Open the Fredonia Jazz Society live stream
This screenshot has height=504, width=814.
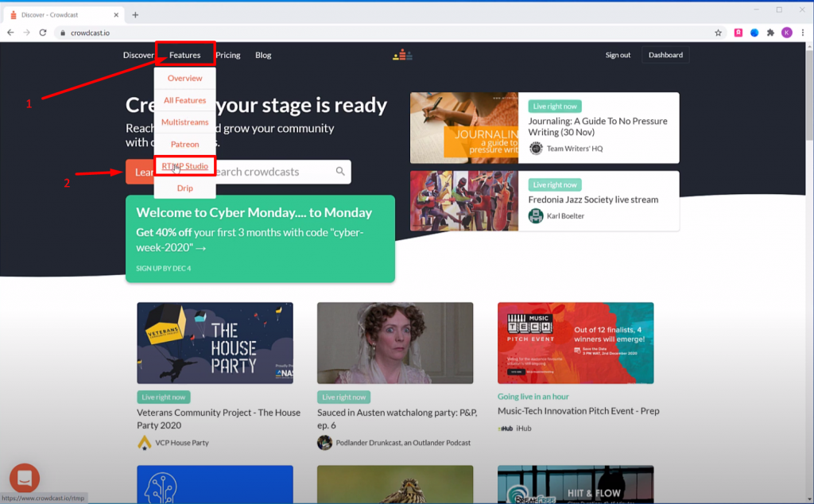593,200
